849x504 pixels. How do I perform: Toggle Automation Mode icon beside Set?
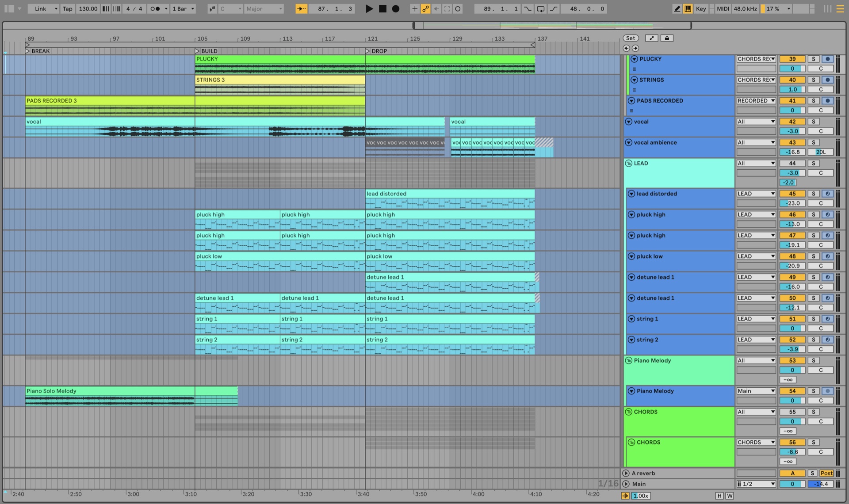click(x=651, y=38)
